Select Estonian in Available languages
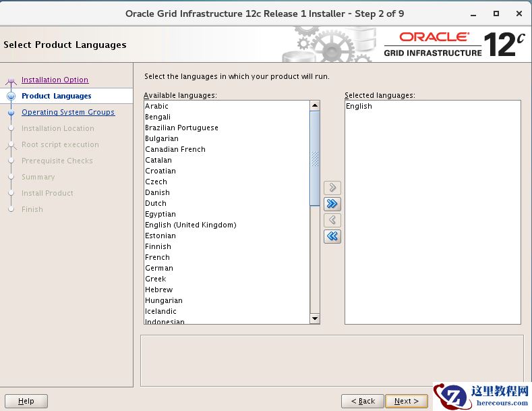 pyautogui.click(x=227, y=236)
